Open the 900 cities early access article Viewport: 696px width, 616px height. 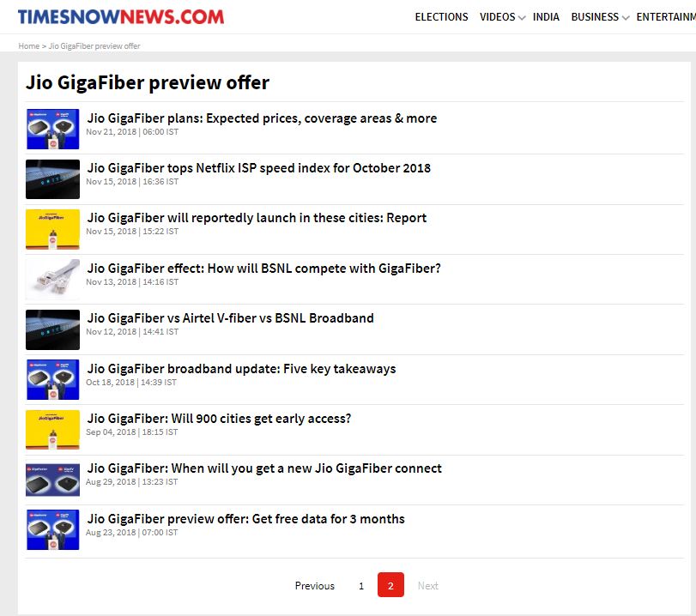pos(219,419)
